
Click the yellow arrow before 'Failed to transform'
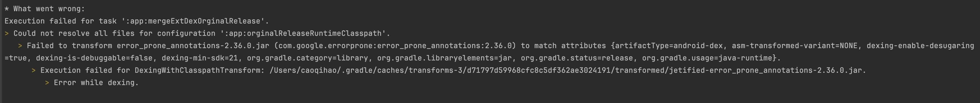(x=20, y=46)
